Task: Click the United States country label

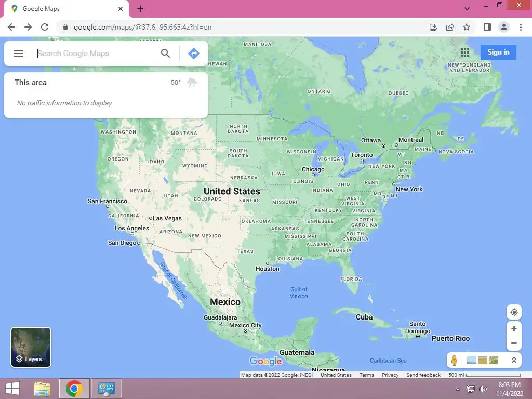Action: [232, 191]
